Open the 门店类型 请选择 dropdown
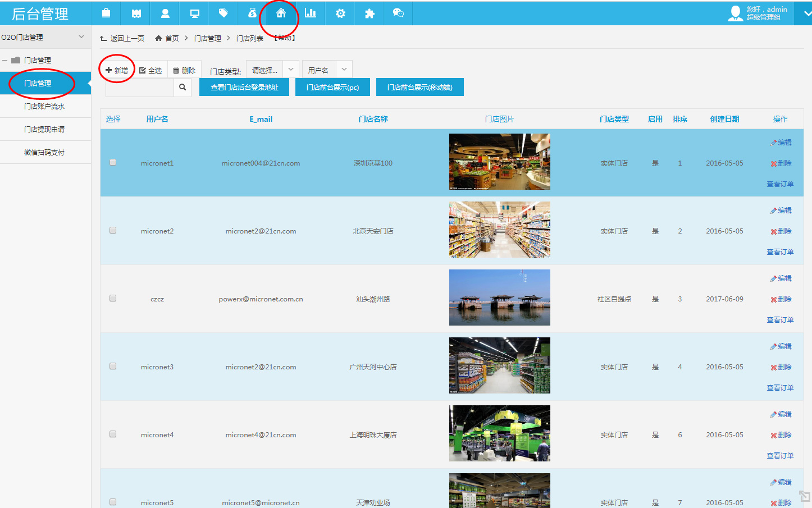Viewport: 812px width, 508px height. coord(272,70)
